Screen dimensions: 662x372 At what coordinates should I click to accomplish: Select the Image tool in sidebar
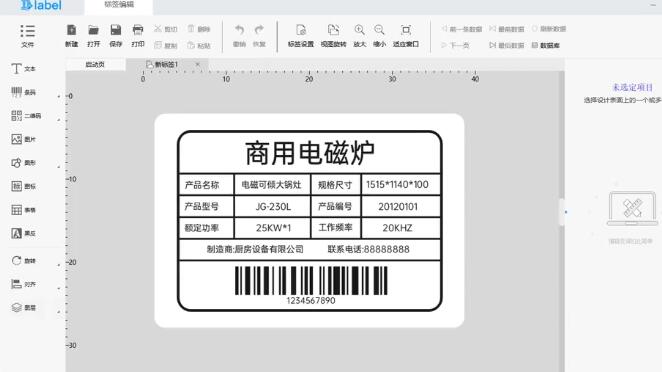[24, 139]
